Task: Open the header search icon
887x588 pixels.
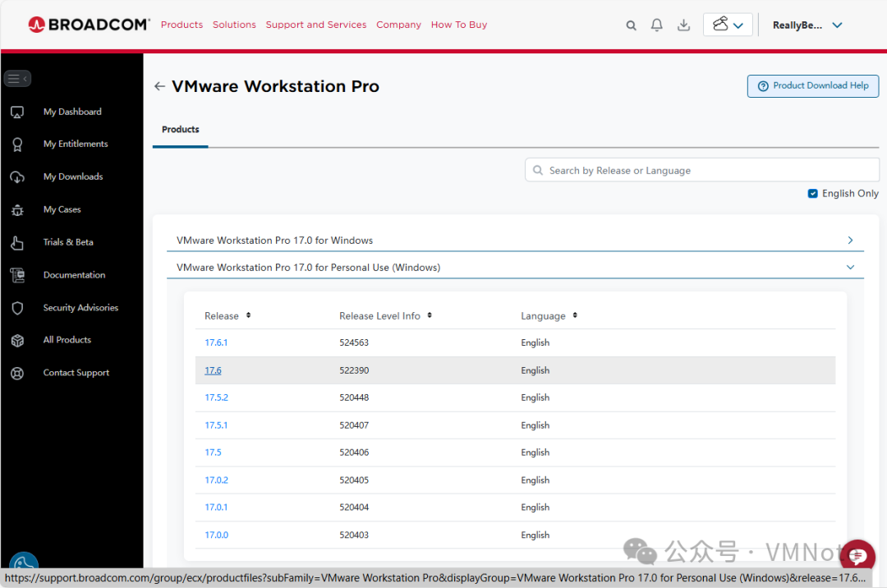Action: click(x=631, y=25)
